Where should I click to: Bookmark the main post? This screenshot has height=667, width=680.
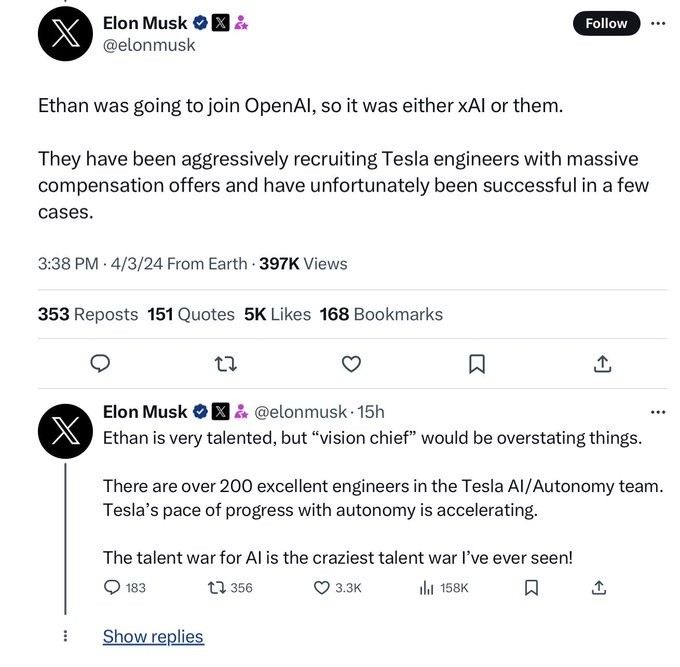(477, 364)
